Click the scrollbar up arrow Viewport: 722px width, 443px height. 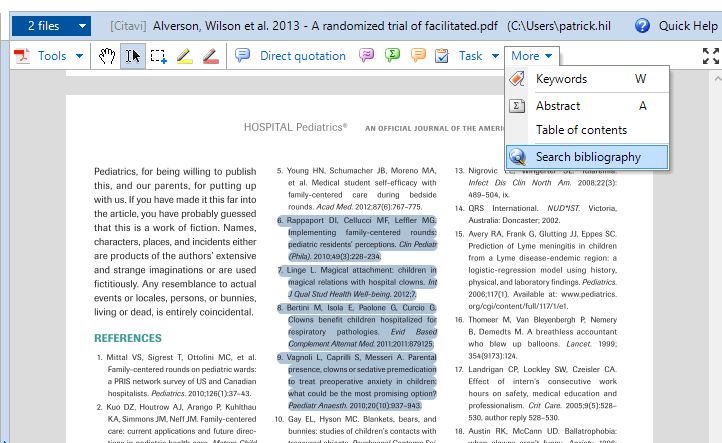click(717, 79)
